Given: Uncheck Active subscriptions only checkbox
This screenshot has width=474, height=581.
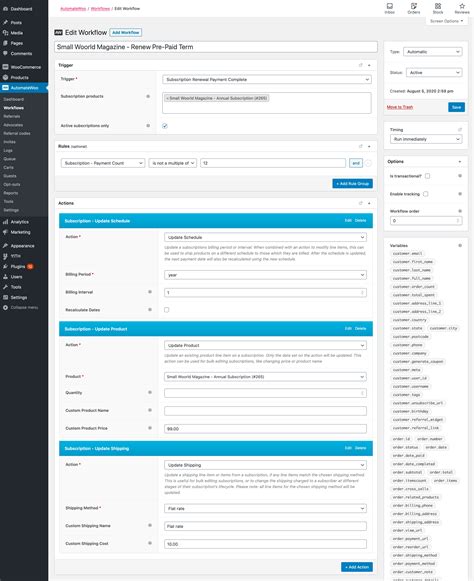Looking at the screenshot, I should pyautogui.click(x=165, y=126).
